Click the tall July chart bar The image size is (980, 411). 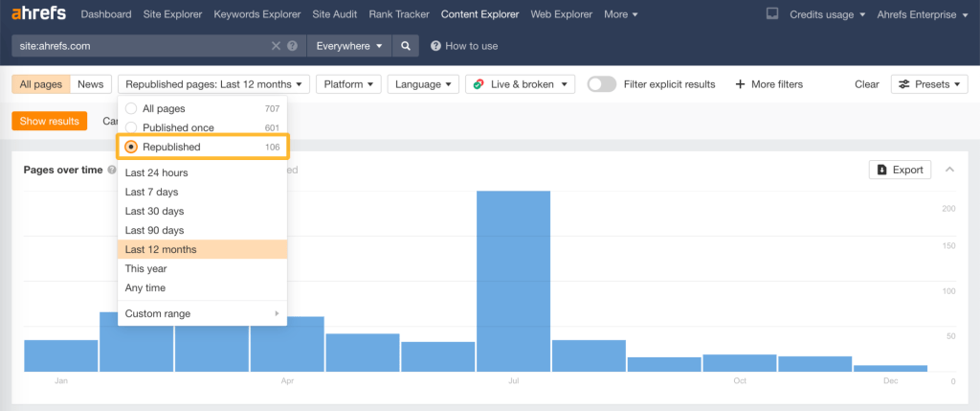pos(513,281)
